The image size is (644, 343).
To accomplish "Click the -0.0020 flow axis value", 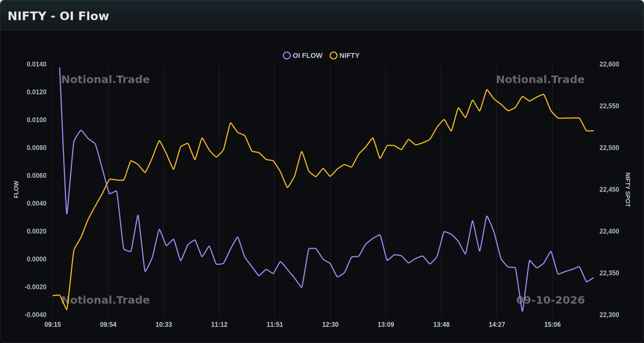I will (35, 287).
